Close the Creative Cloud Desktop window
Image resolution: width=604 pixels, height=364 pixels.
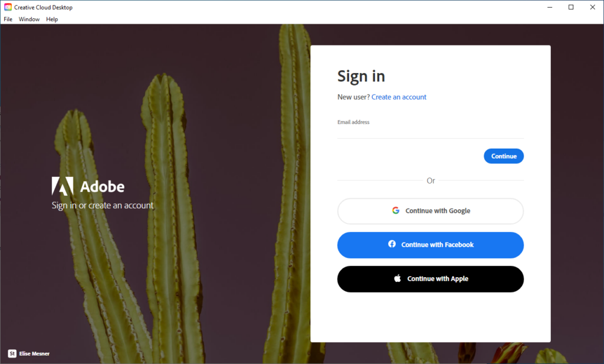(592, 7)
